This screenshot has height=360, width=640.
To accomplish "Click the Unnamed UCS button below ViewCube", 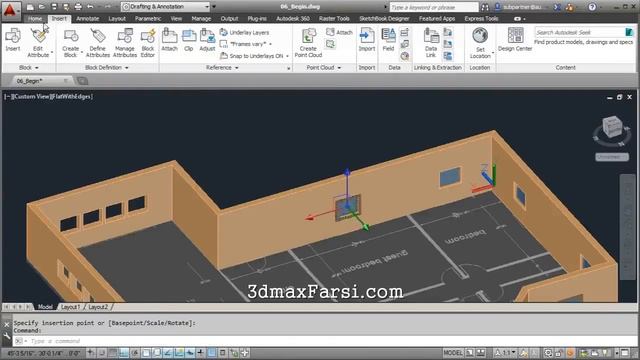I will (612, 157).
